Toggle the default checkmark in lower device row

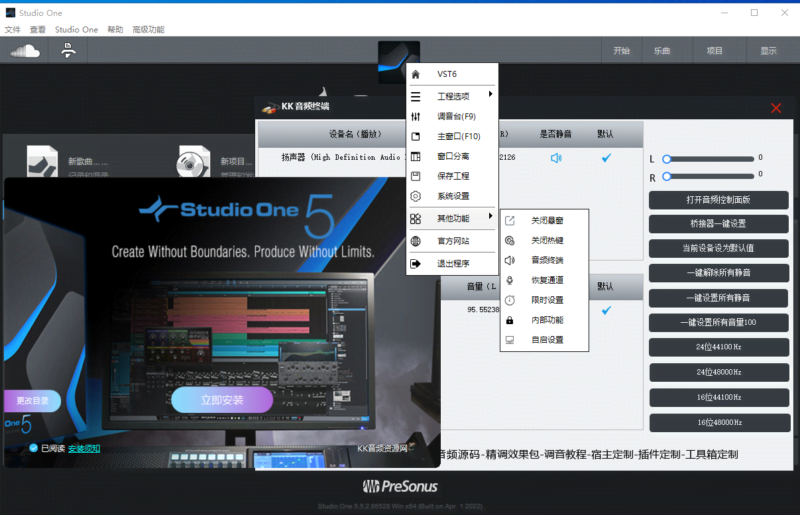click(606, 310)
